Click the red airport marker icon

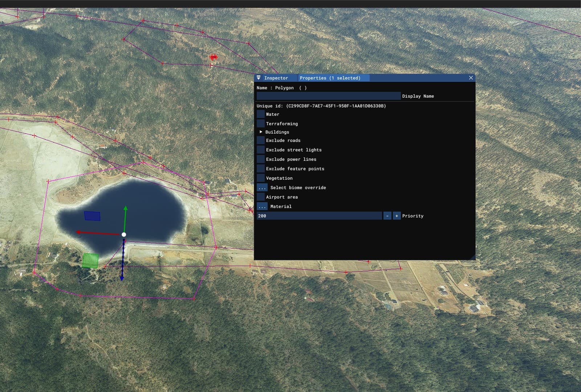coord(213,57)
